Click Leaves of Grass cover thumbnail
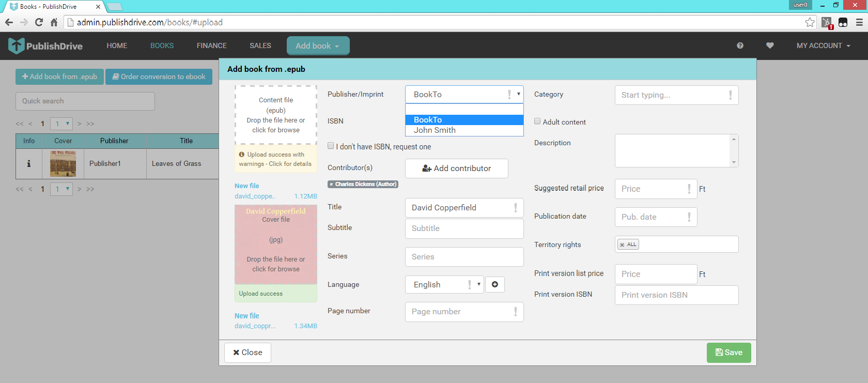 (63, 163)
